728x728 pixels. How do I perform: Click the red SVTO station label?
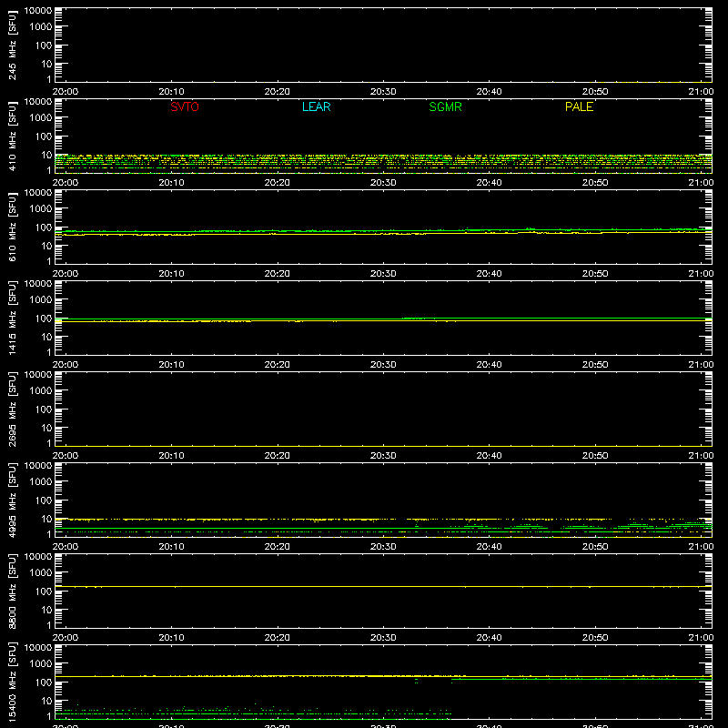click(x=185, y=106)
